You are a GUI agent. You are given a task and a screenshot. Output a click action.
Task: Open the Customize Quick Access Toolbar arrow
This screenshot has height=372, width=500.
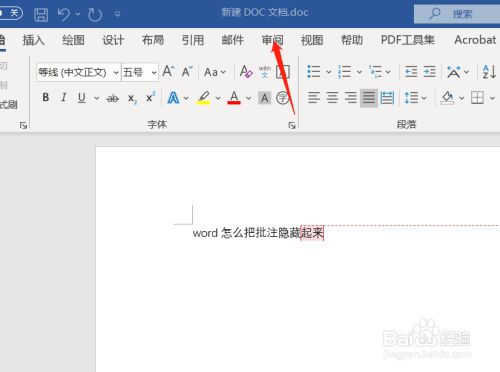[117, 14]
